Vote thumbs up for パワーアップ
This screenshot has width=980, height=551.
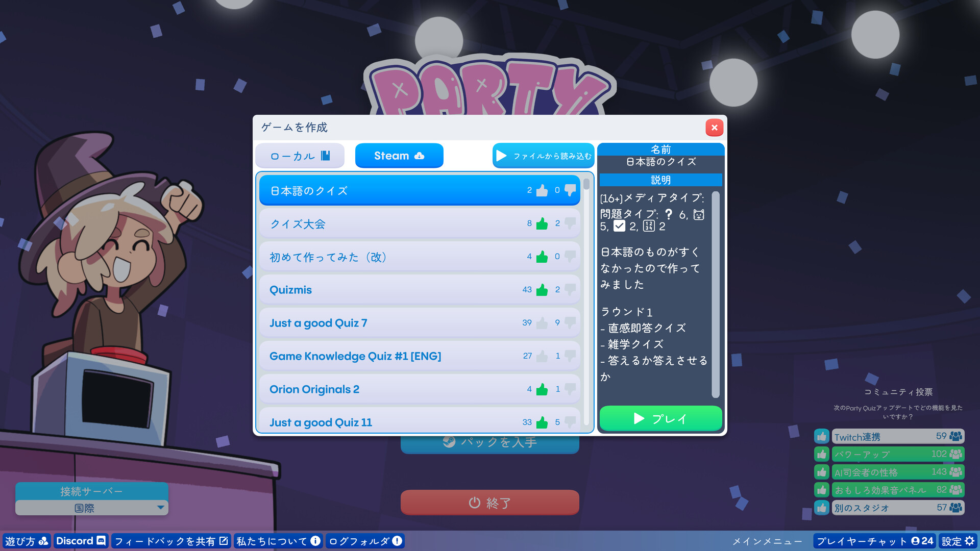pyautogui.click(x=822, y=455)
